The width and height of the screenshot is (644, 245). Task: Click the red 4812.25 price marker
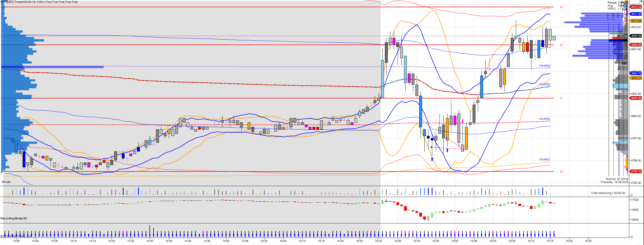[636, 7]
